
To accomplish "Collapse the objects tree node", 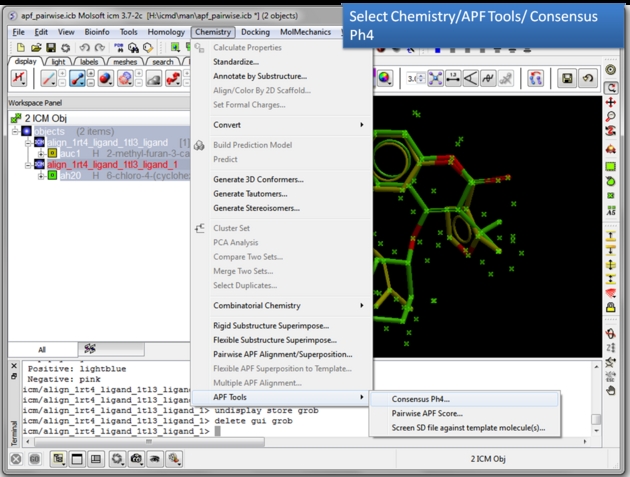I will point(14,130).
